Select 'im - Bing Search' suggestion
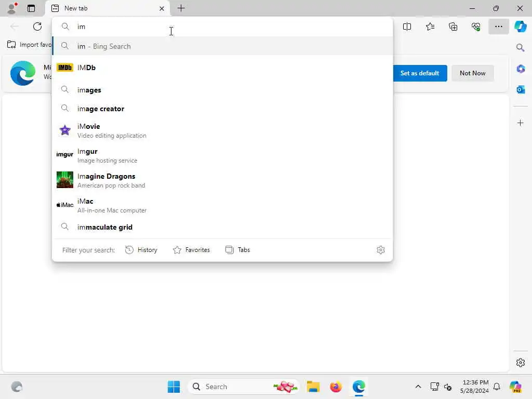Image resolution: width=532 pixels, height=399 pixels. [x=222, y=46]
